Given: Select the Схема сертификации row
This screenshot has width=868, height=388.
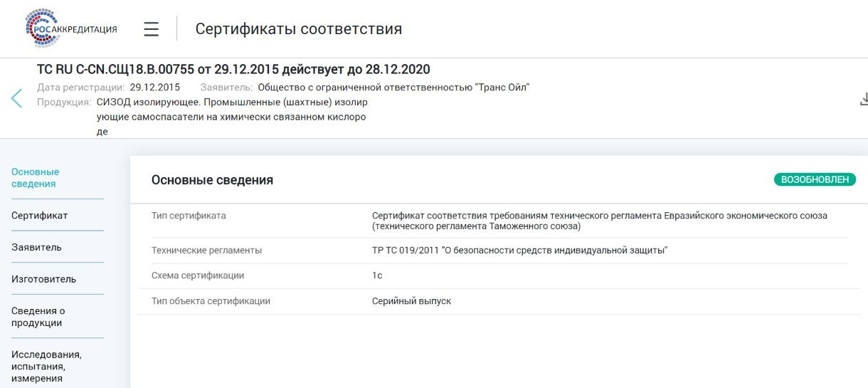Looking at the screenshot, I should click(x=492, y=276).
